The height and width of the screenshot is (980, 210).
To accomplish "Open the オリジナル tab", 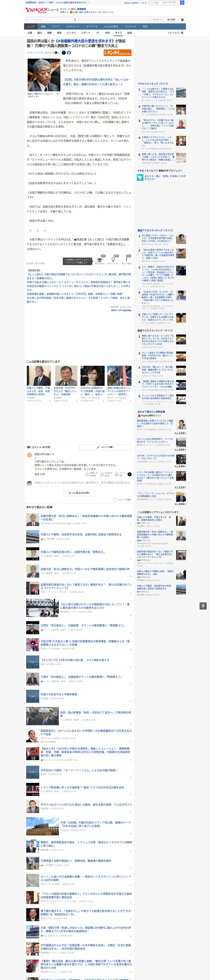I will pos(92,27).
